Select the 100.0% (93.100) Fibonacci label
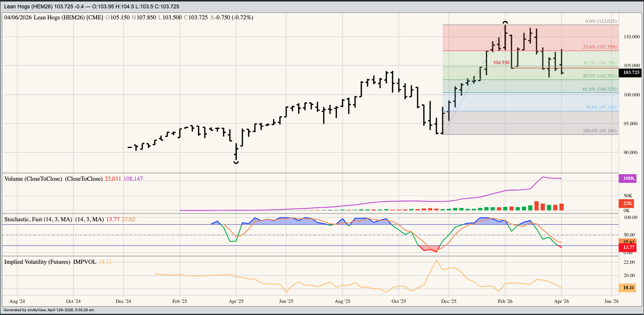This screenshot has width=644, height=315. (599, 131)
